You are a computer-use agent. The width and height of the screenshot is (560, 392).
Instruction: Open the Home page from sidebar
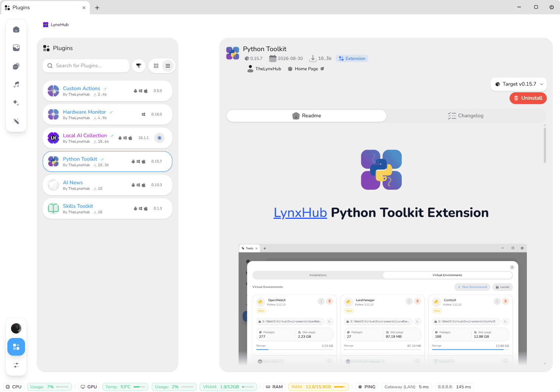tap(16, 29)
